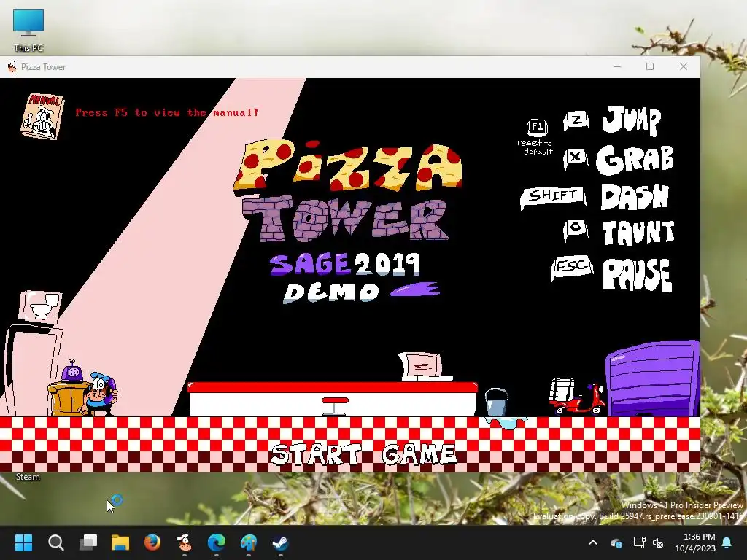This screenshot has height=560, width=747.
Task: Close the Pizza Tower window
Action: pyautogui.click(x=683, y=66)
